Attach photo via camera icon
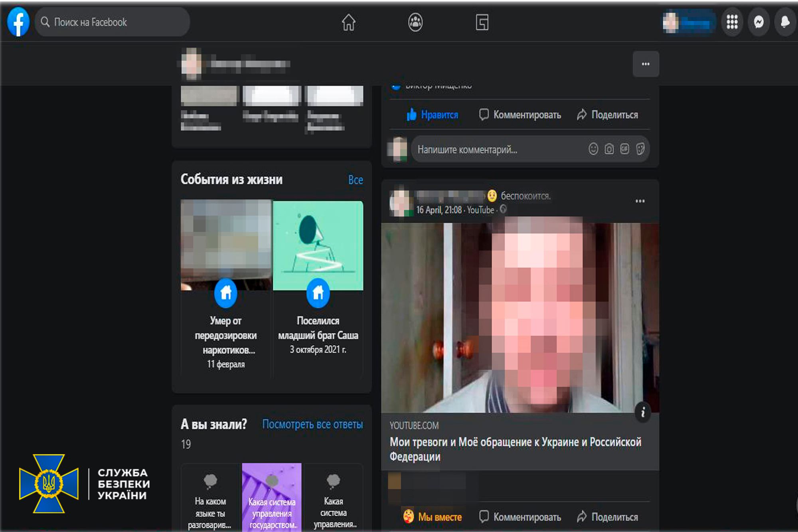 (x=609, y=149)
